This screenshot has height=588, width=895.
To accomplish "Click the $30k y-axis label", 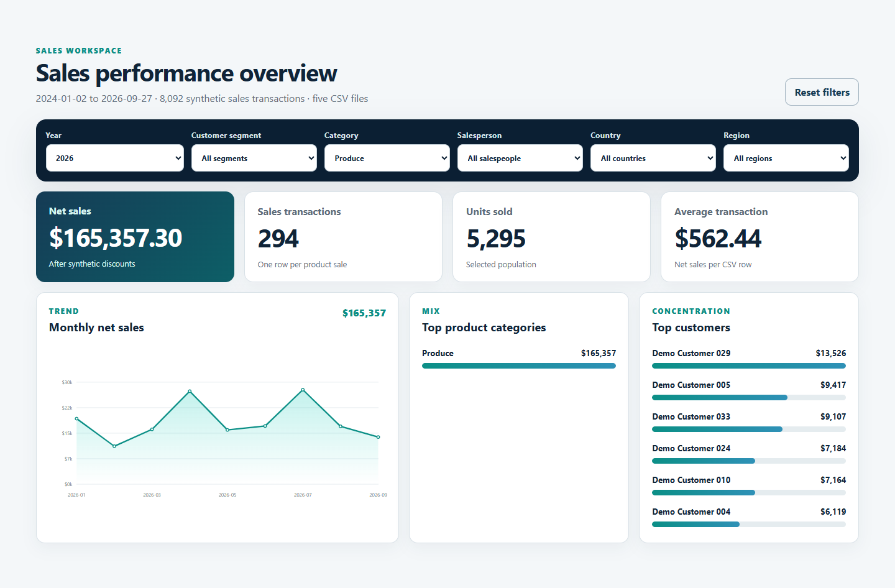I will 67,382.
